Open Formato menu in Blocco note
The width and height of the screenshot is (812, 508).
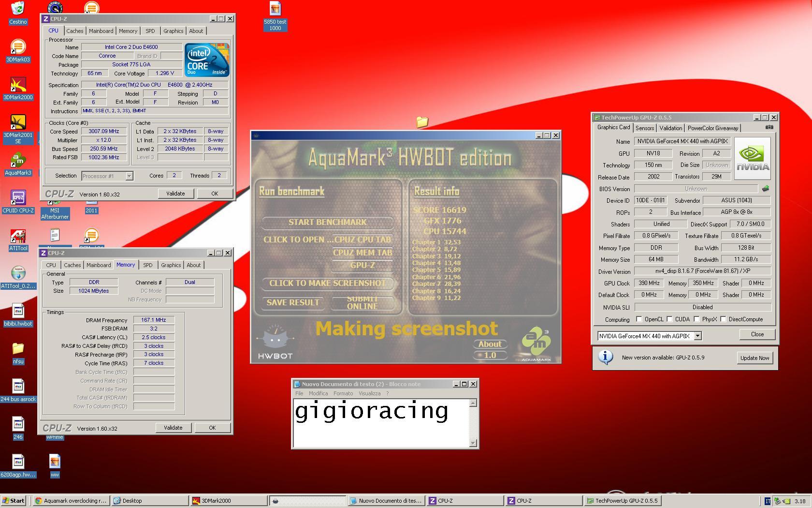343,393
